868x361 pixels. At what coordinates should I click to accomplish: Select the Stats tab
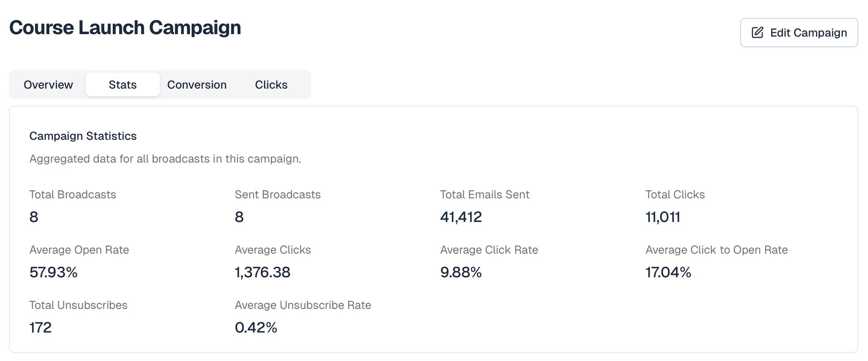123,85
